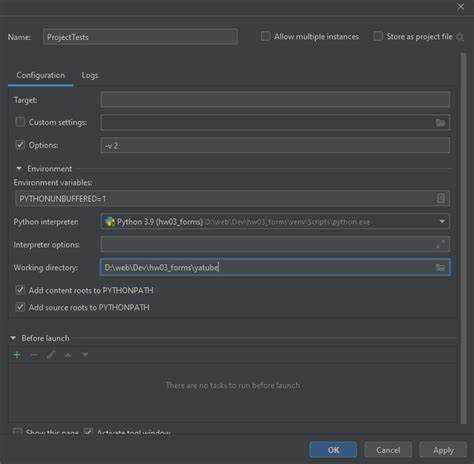Toggle the Show this page checkbox
This screenshot has width=474, height=464.
coord(17,432)
